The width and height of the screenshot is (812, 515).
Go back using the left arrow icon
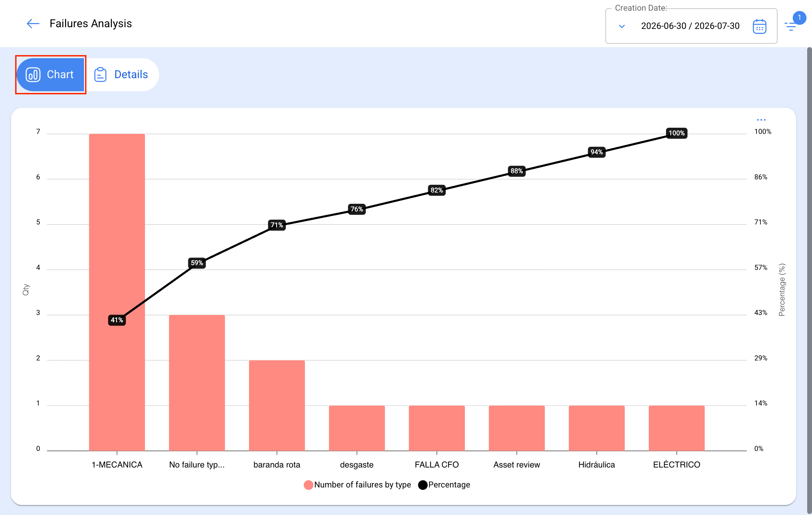[x=33, y=24]
